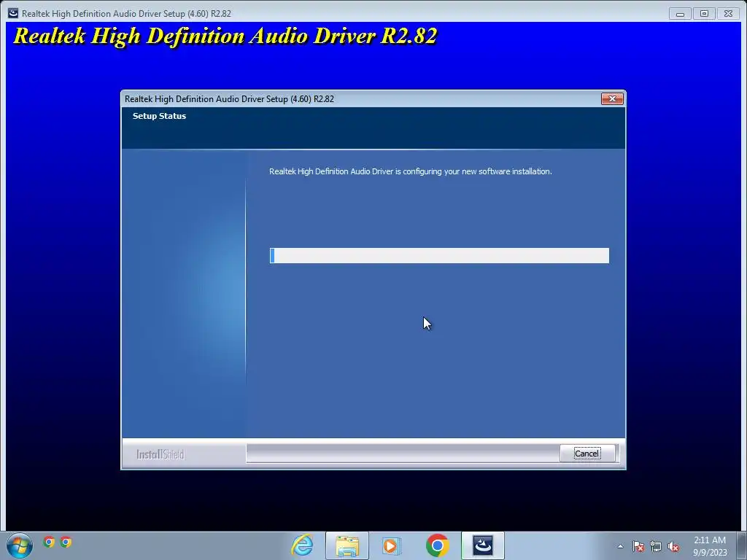This screenshot has height=560, width=747.
Task: Click the Setup Status heading
Action: [159, 116]
